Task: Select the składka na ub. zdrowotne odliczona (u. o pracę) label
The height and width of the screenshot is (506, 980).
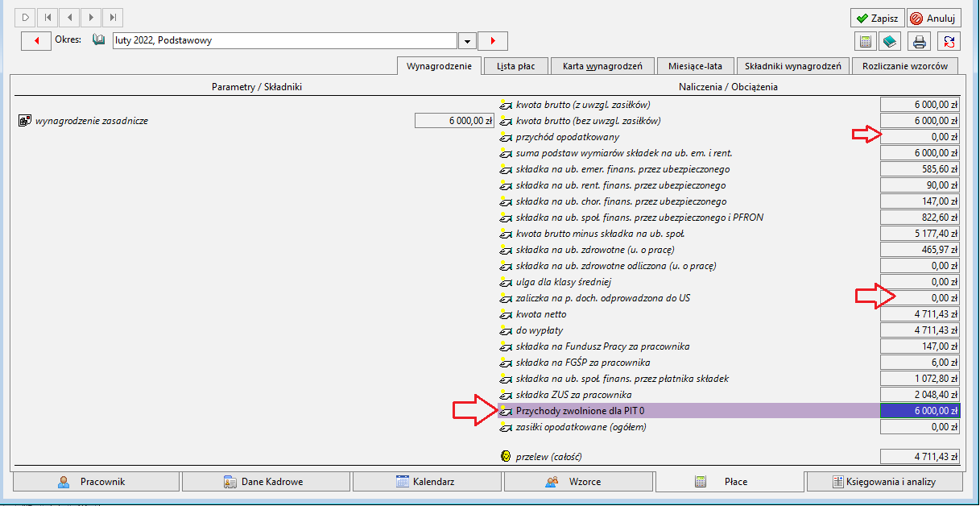Action: [616, 266]
